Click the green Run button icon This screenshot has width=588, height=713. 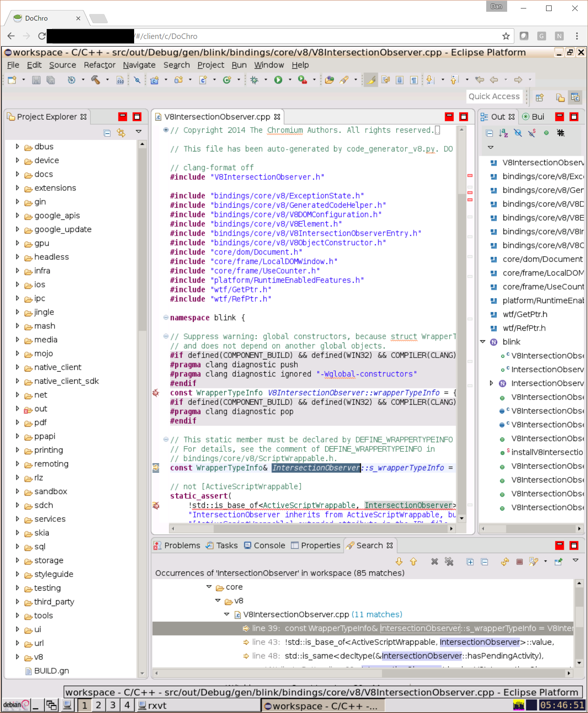pyautogui.click(x=278, y=80)
